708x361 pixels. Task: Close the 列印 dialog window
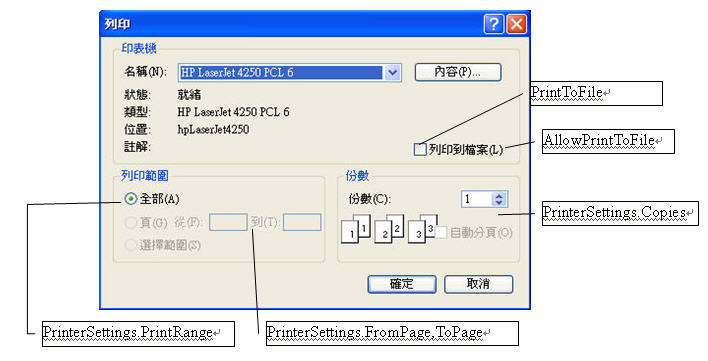click(516, 23)
